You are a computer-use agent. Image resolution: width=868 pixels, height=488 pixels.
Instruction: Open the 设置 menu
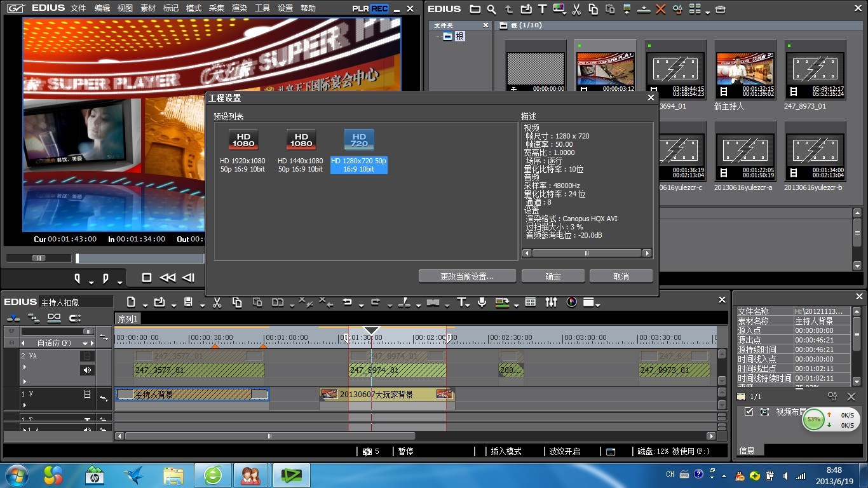pos(285,8)
